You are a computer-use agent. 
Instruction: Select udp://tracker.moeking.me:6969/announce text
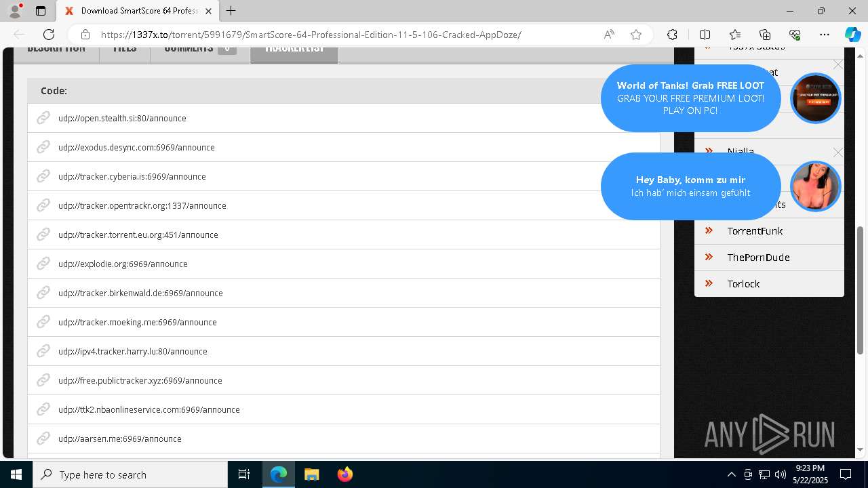[x=138, y=322]
